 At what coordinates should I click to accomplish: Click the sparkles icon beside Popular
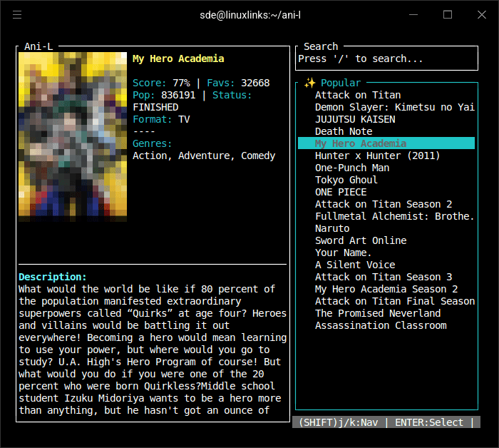(309, 83)
